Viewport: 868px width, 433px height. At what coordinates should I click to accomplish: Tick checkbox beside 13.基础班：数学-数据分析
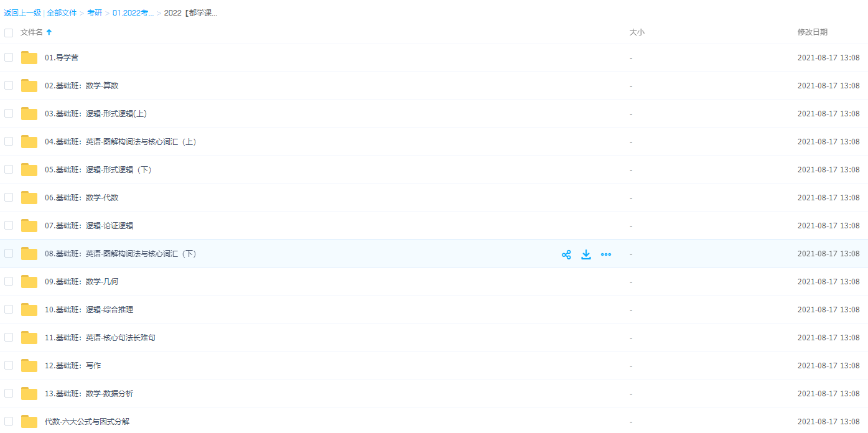pyautogui.click(x=9, y=393)
